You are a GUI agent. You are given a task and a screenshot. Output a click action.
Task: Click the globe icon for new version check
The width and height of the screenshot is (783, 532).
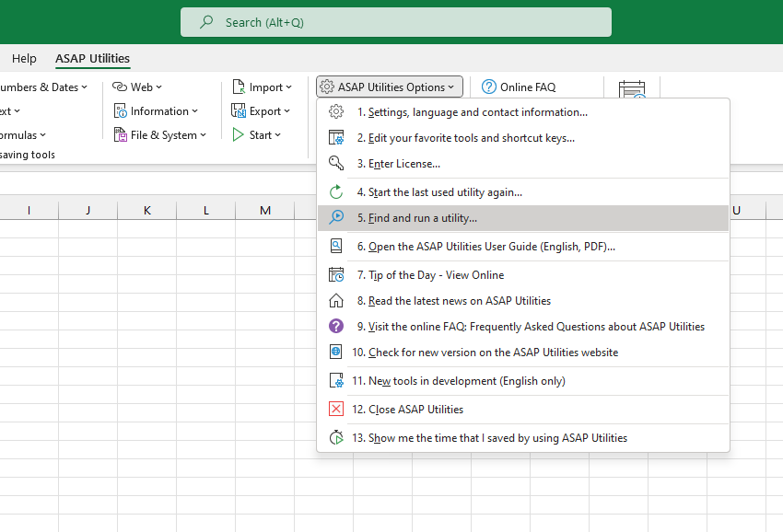coord(336,352)
